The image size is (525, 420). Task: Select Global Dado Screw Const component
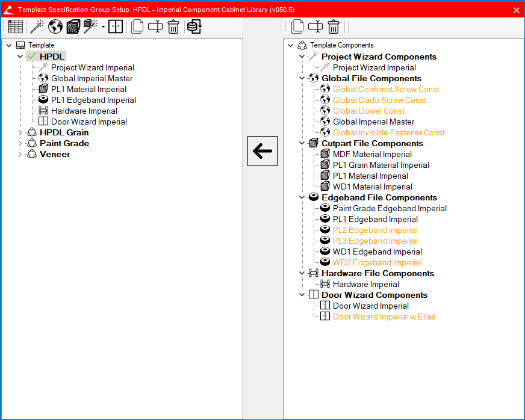coord(379,100)
